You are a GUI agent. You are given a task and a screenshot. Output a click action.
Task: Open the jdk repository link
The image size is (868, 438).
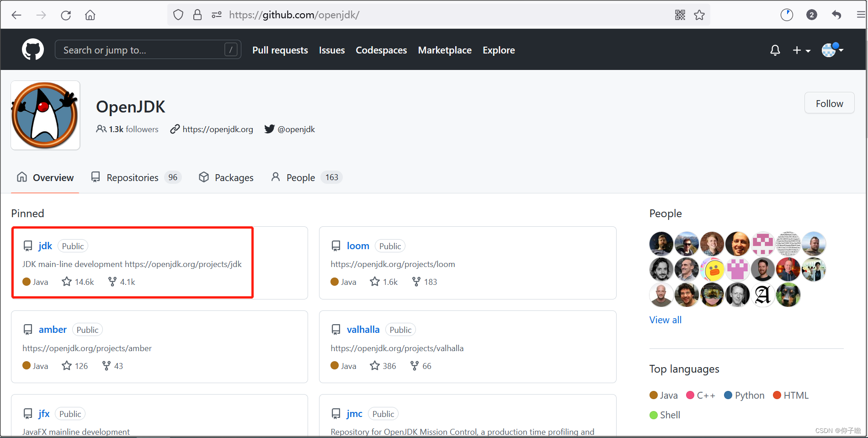click(45, 246)
